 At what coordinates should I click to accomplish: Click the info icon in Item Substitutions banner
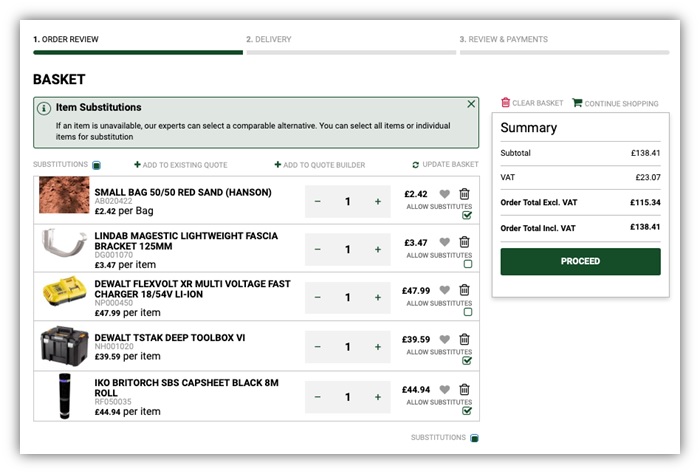tap(44, 108)
